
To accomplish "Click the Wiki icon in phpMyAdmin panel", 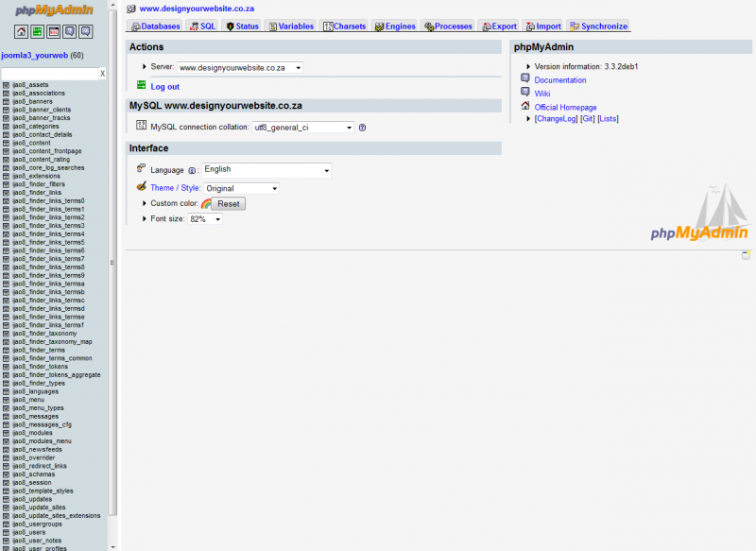I will pyautogui.click(x=525, y=92).
